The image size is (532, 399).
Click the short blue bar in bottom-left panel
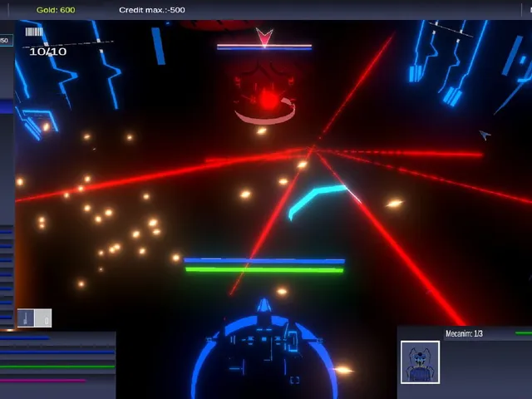(25, 338)
